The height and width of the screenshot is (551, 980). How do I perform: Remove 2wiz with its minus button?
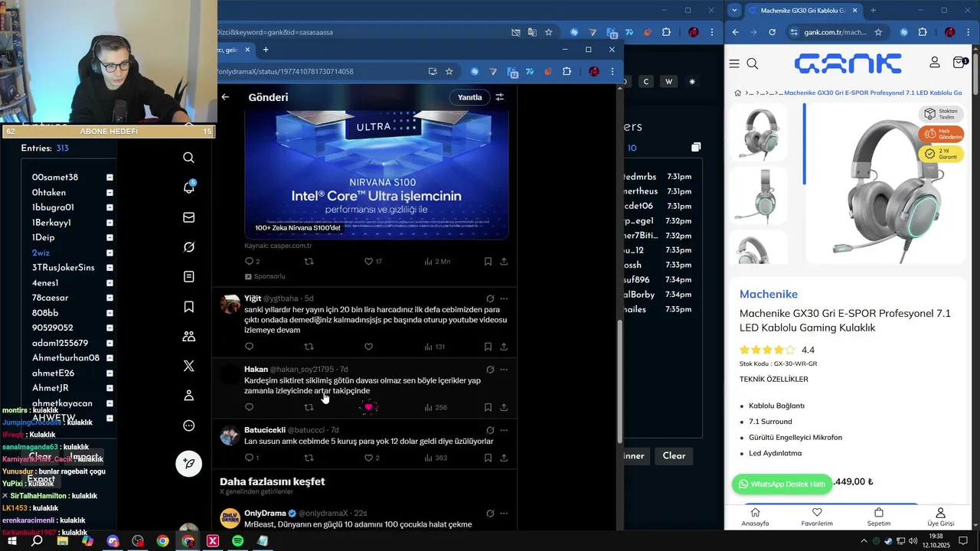(109, 253)
